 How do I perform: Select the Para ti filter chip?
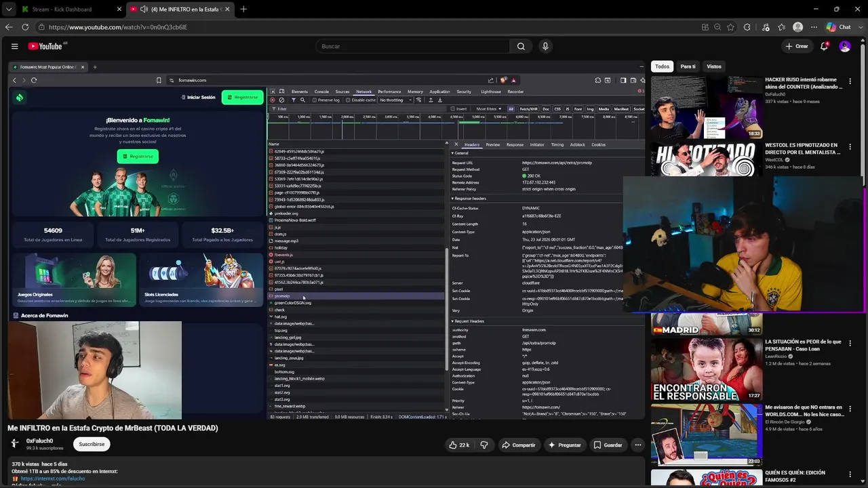[688, 66]
